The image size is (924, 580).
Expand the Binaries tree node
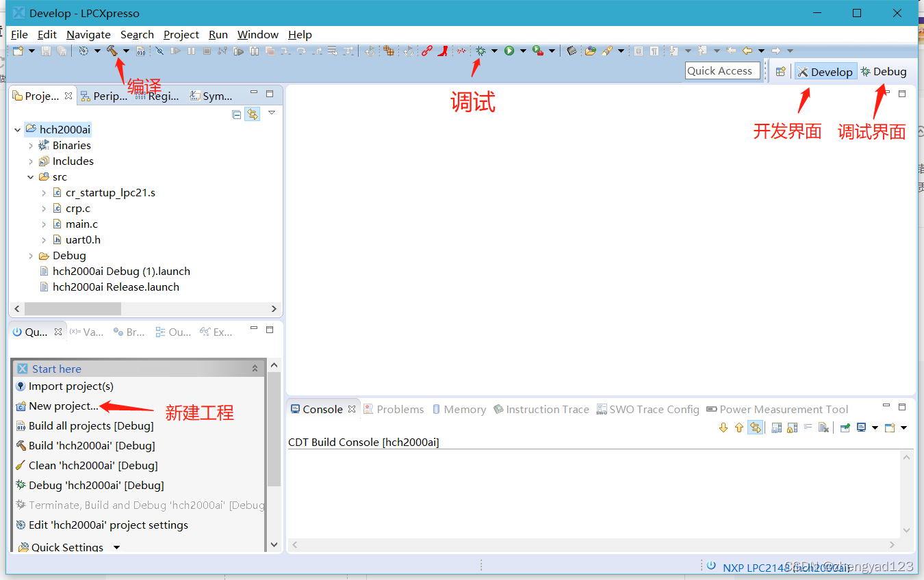coord(31,146)
